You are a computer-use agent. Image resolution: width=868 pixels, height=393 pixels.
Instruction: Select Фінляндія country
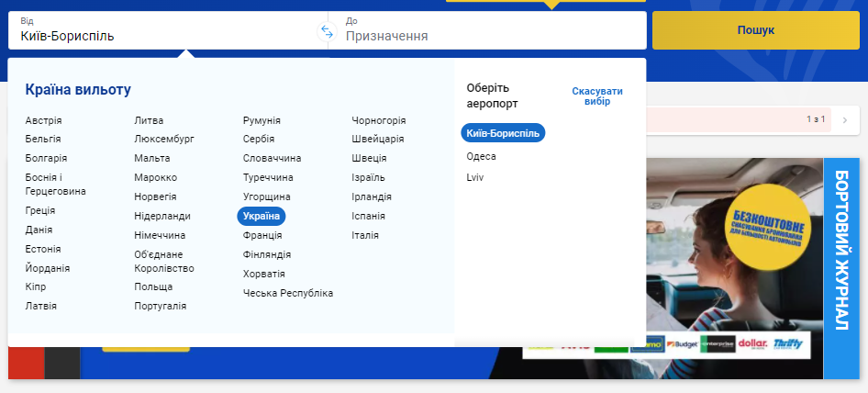point(267,254)
